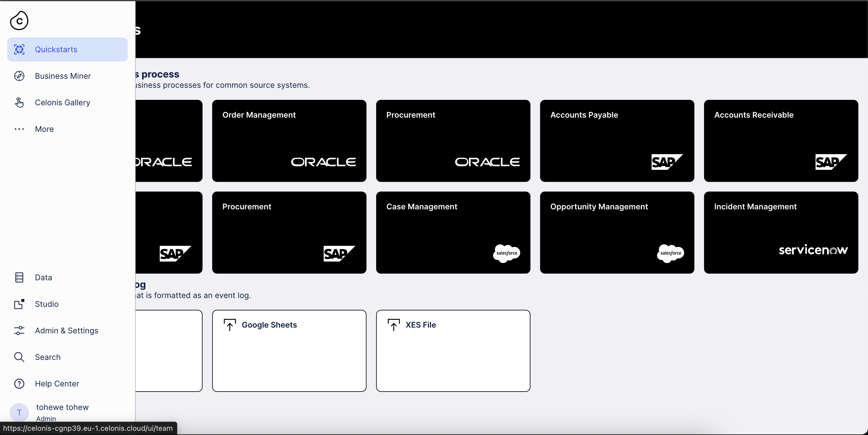
Task: Click the three-dots More icon
Action: pyautogui.click(x=19, y=129)
